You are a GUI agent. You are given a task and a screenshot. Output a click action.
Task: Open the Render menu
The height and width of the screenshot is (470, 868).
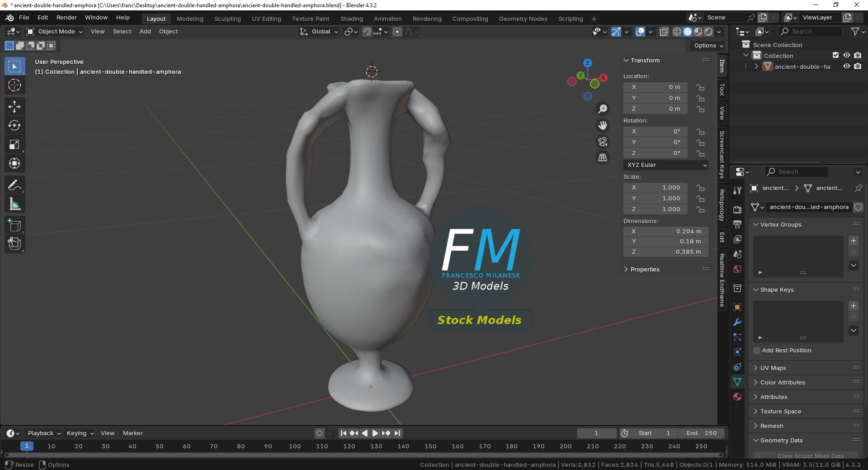pyautogui.click(x=66, y=18)
